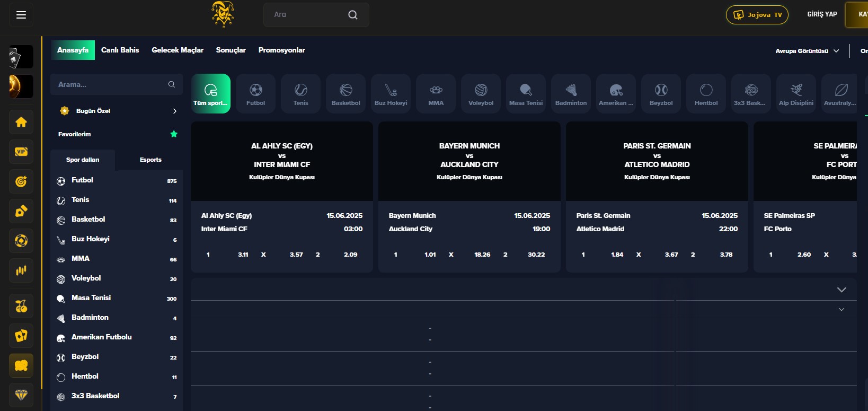The width and height of the screenshot is (868, 411).
Task: Click the candlestick chart icon in sidebar
Action: click(x=21, y=271)
